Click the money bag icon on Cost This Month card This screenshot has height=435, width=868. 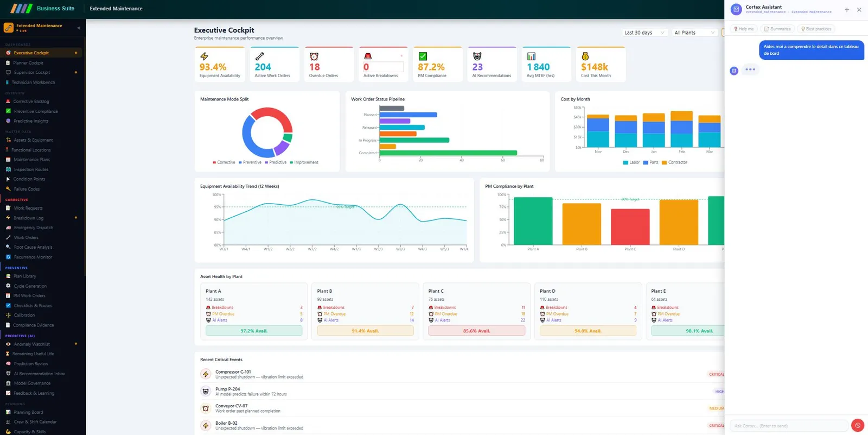tap(585, 56)
